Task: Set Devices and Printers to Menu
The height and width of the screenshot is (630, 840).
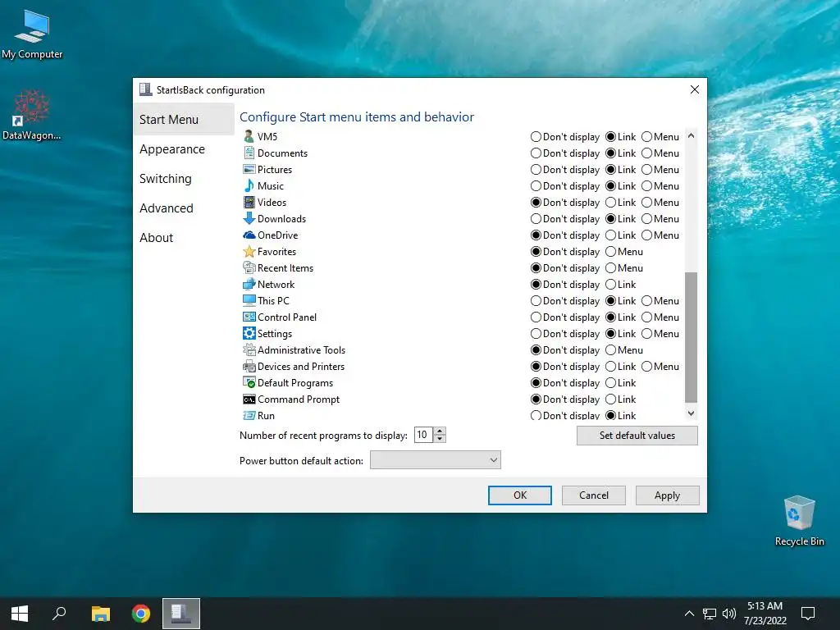Action: 646,367
